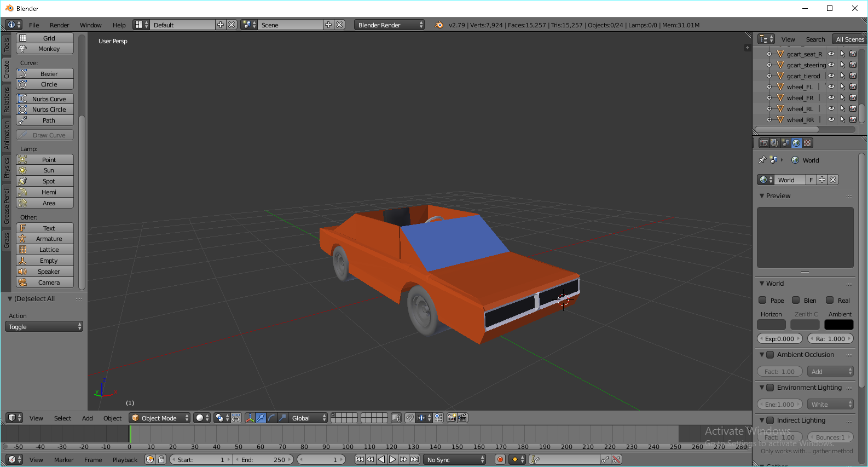Toggle visibility eye for wheel_RR
Screen dimensions: 868x467
pyautogui.click(x=831, y=120)
